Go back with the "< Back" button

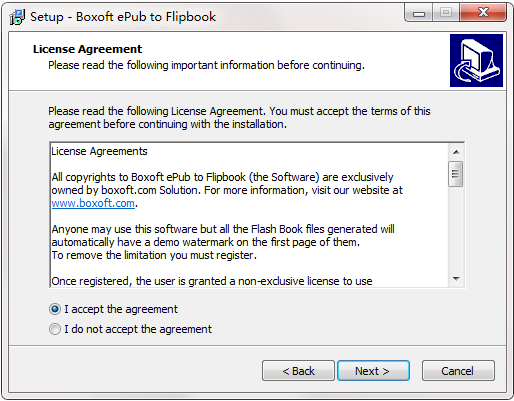pyautogui.click(x=298, y=371)
